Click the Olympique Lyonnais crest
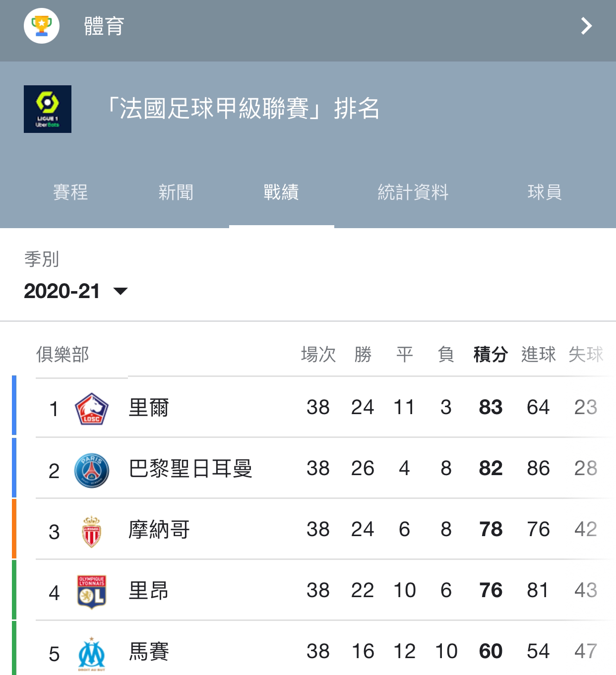616x675 pixels. tap(92, 592)
